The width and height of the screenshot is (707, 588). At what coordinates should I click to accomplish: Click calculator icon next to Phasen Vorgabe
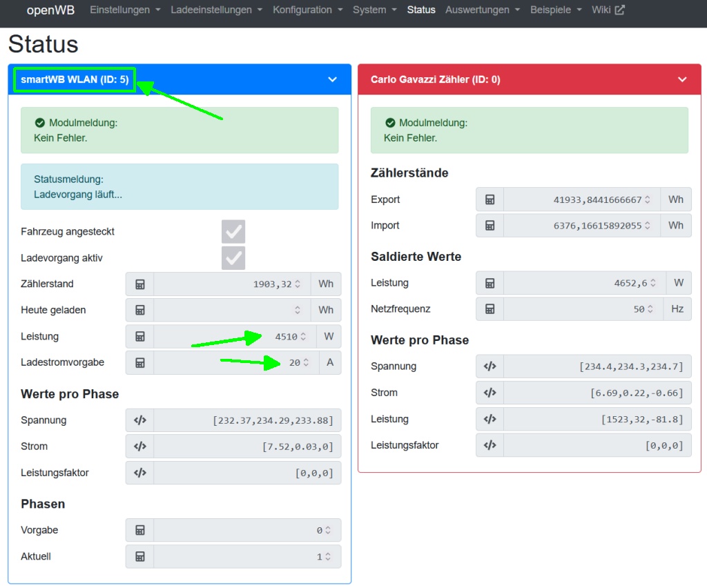[139, 531]
